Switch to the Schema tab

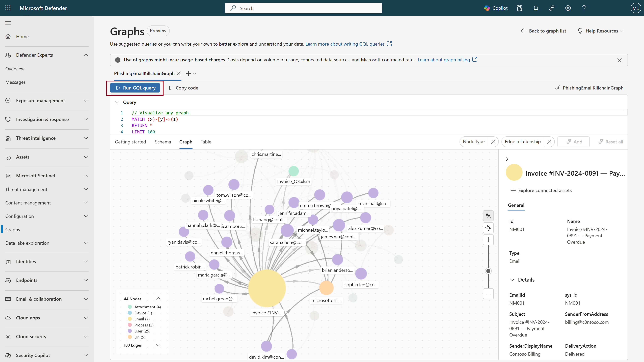[x=163, y=142]
